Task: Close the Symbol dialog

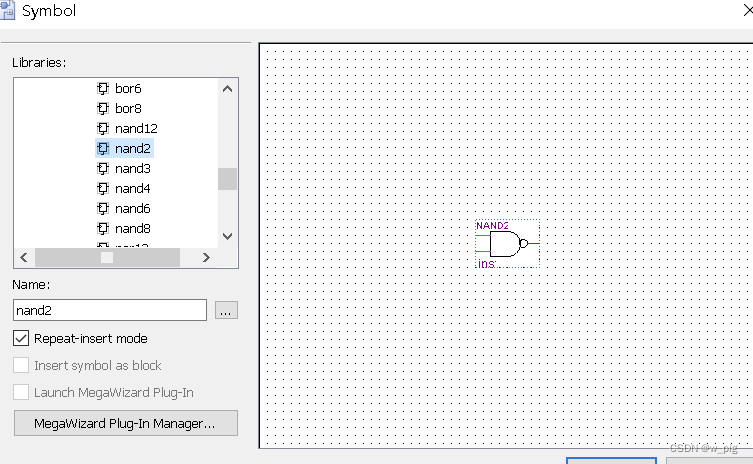Action: point(747,10)
